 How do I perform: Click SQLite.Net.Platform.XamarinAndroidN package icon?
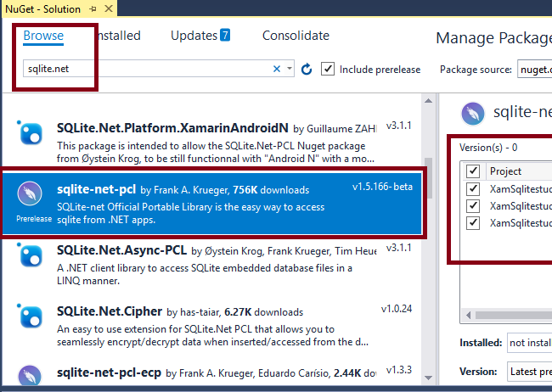pos(31,132)
